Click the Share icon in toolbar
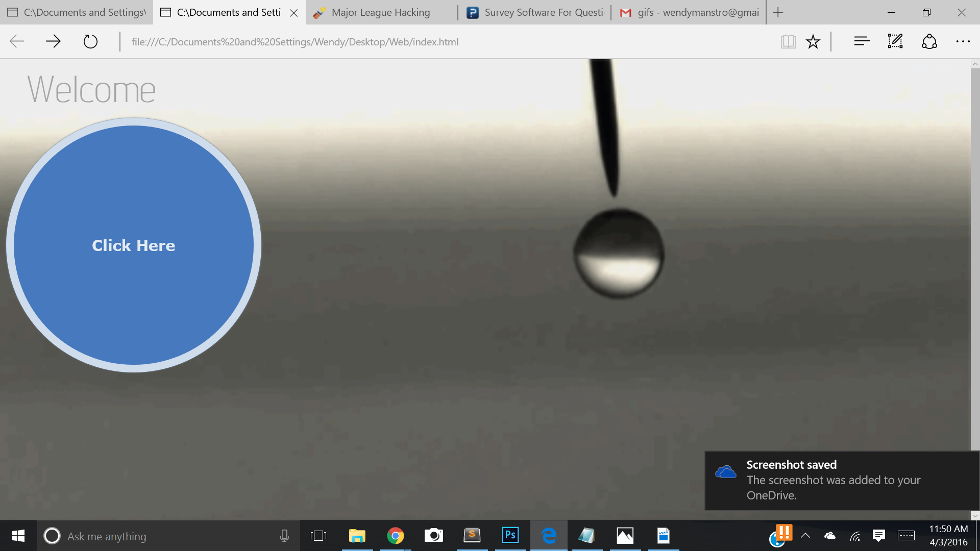 pyautogui.click(x=929, y=41)
